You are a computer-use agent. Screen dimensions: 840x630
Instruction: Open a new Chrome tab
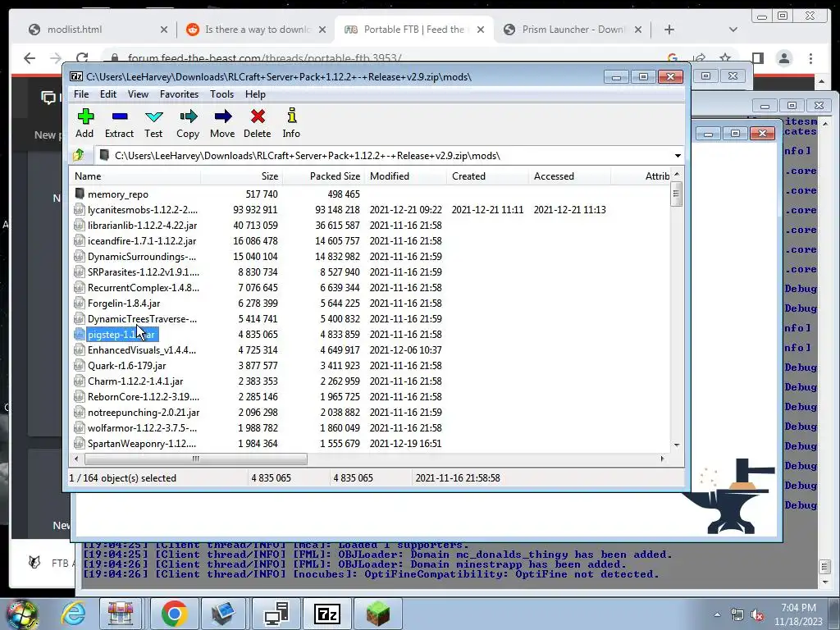[669, 30]
